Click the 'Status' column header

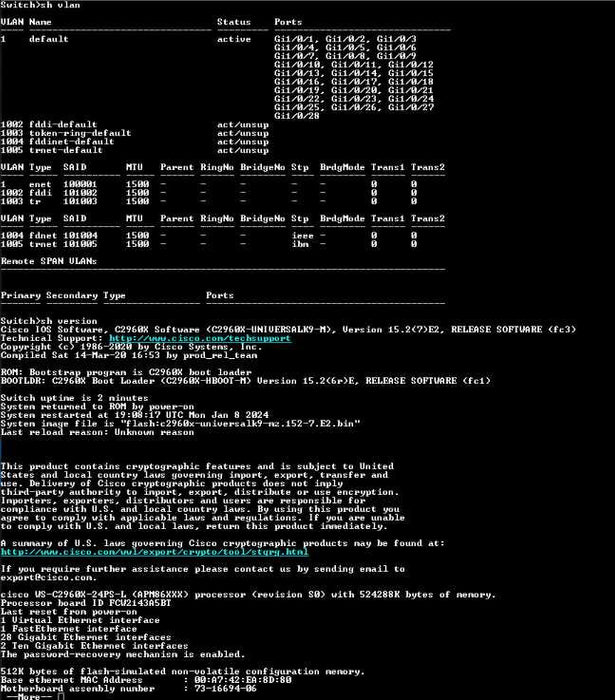point(234,22)
